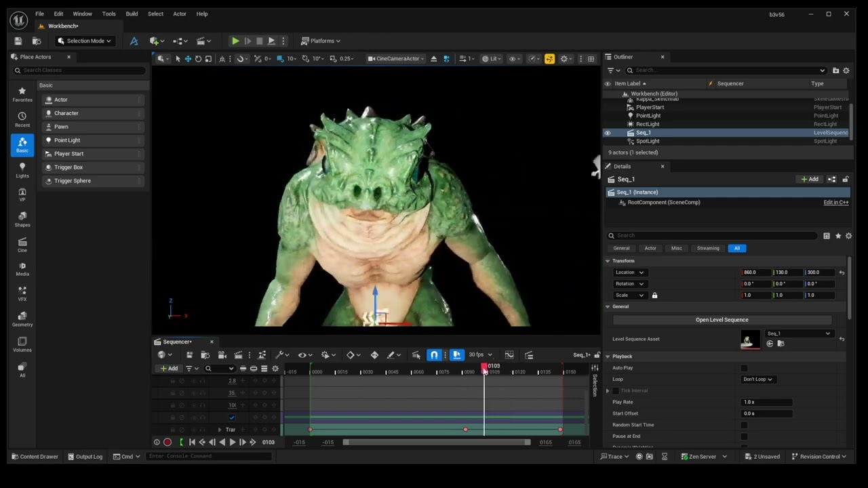Open the Output Log

(x=85, y=457)
